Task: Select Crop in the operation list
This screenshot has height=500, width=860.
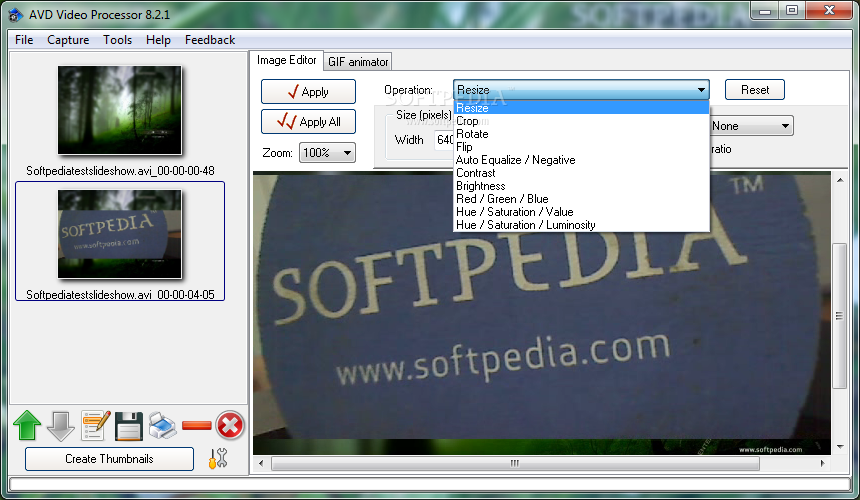Action: (x=581, y=121)
